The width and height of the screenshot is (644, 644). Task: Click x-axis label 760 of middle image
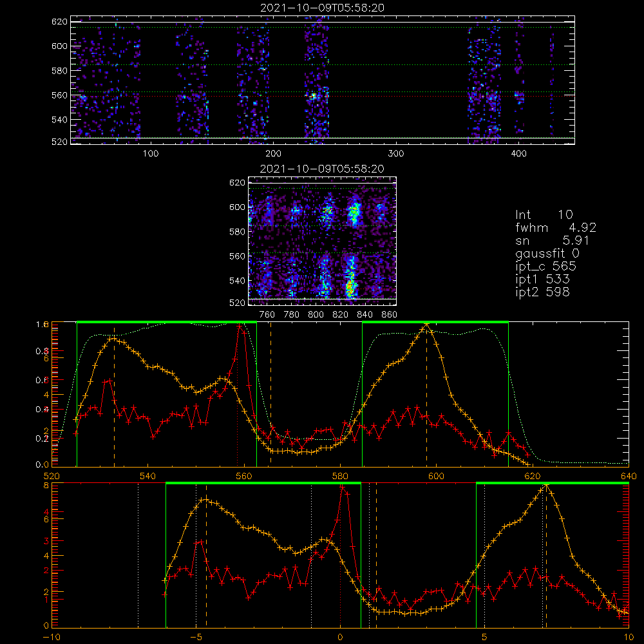267,315
